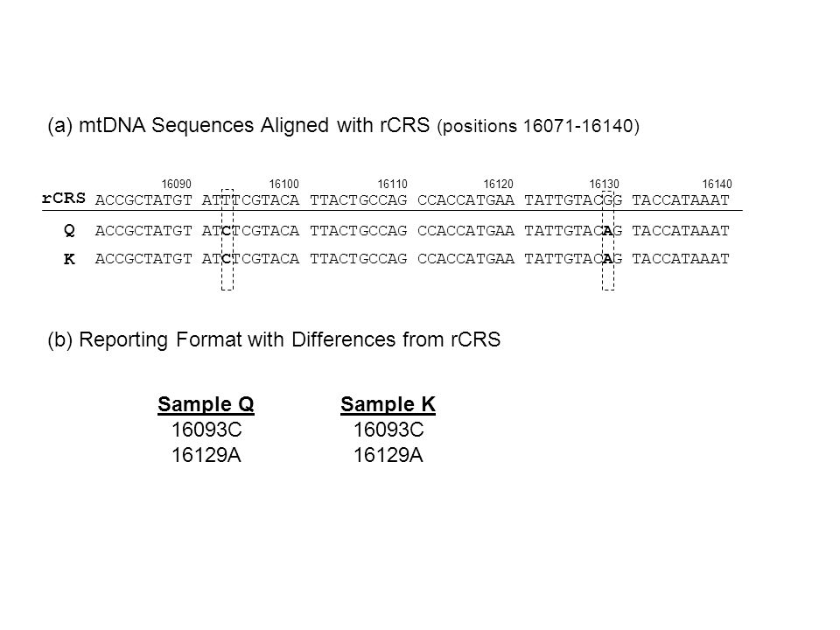Select the rCRS row label
Viewport: 840px width, 630px height.
click(64, 199)
